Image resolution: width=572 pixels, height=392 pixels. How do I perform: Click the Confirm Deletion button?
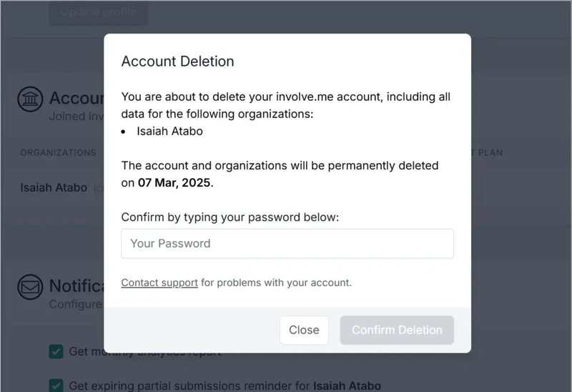397,330
